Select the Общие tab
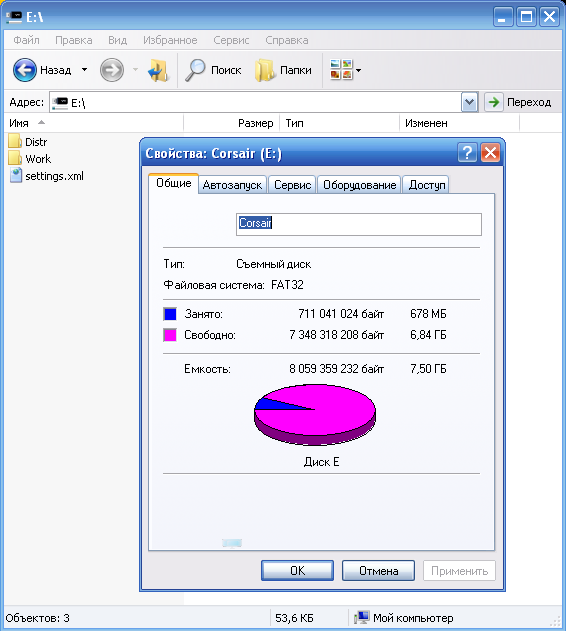 [174, 183]
